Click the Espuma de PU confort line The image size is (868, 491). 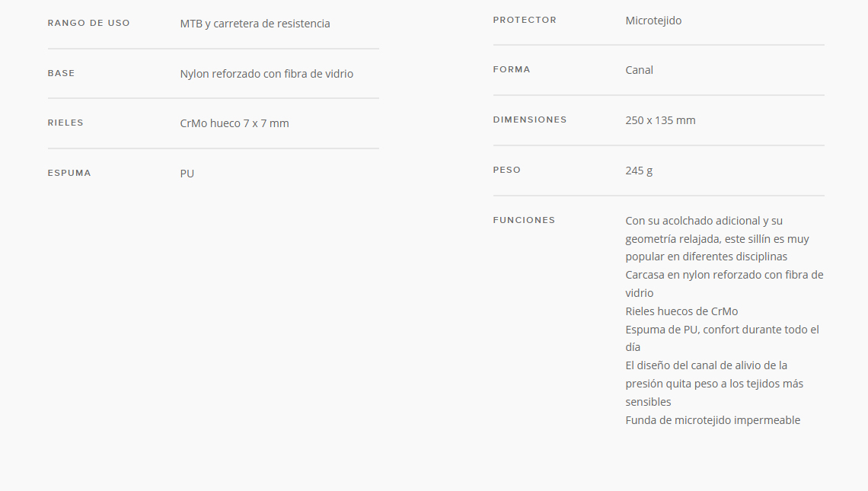722,338
